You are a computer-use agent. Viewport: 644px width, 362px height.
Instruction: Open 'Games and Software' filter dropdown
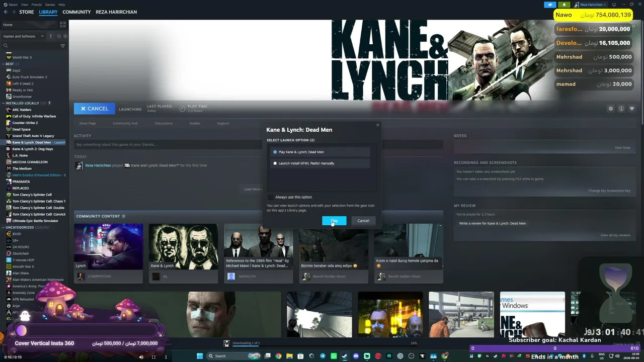pyautogui.click(x=23, y=36)
